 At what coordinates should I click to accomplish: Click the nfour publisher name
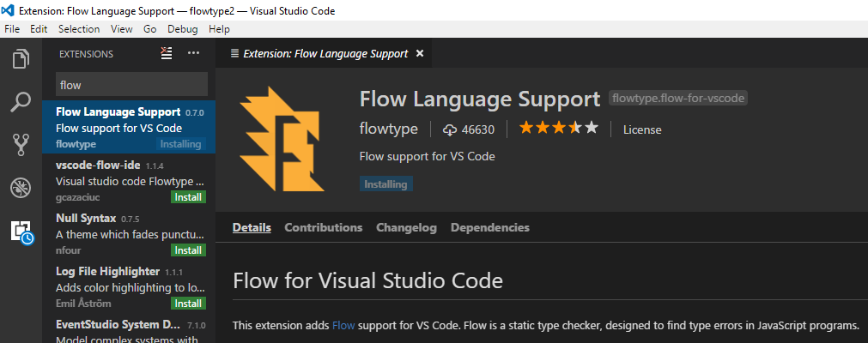[69, 250]
